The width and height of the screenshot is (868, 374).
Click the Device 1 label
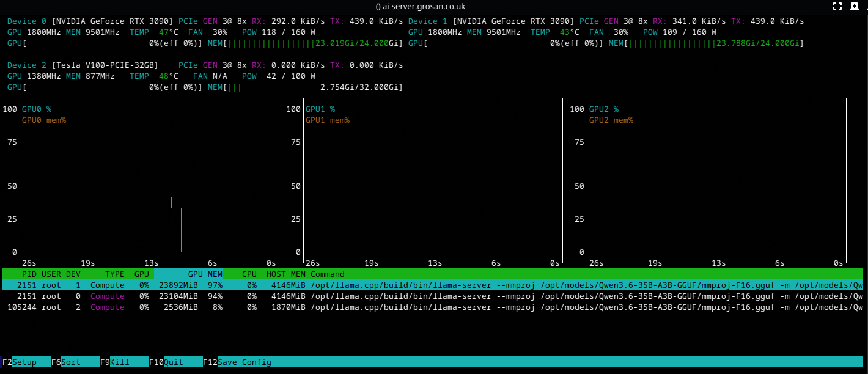pos(428,21)
